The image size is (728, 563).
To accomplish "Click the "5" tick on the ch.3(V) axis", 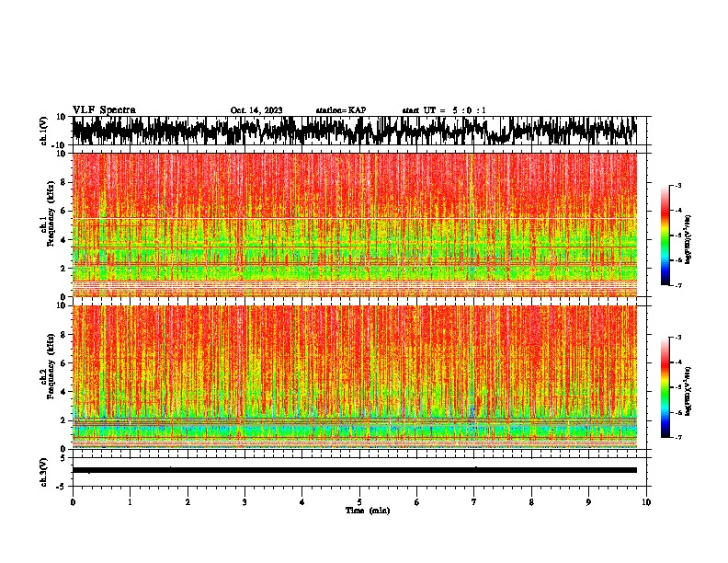I will click(x=63, y=458).
